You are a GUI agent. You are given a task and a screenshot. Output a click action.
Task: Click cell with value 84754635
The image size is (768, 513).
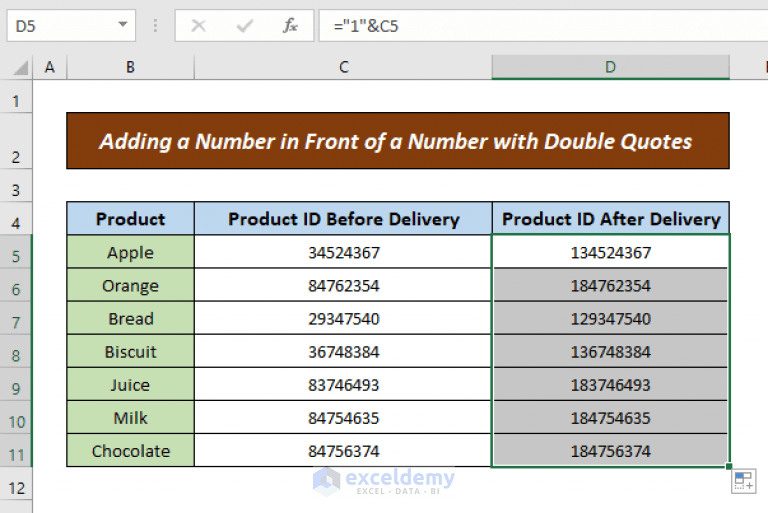click(x=343, y=417)
